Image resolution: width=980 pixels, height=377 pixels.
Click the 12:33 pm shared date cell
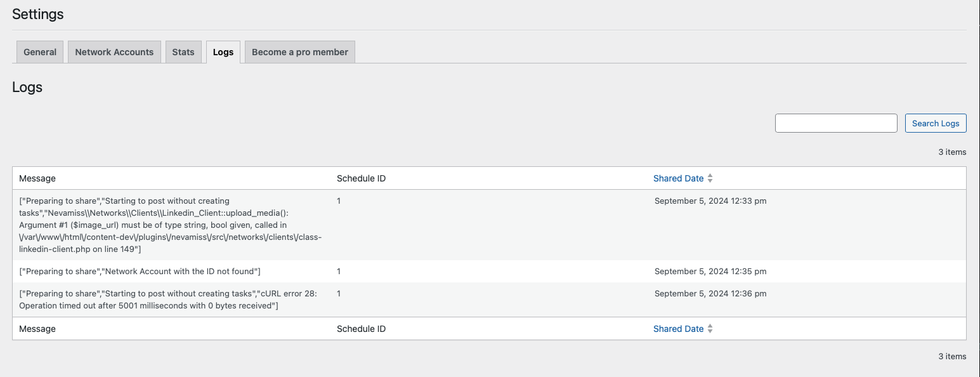pyautogui.click(x=710, y=201)
